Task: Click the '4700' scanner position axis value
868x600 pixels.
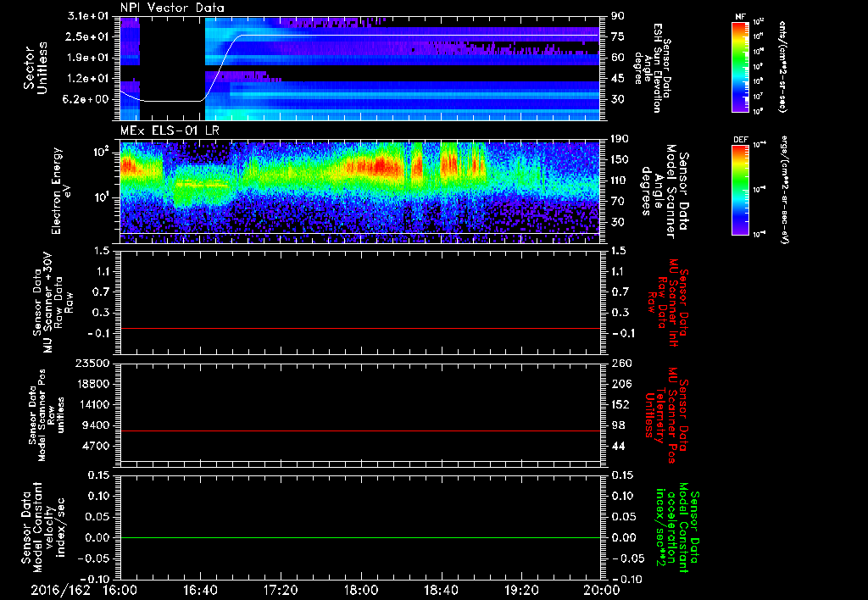Action: pyautogui.click(x=95, y=446)
